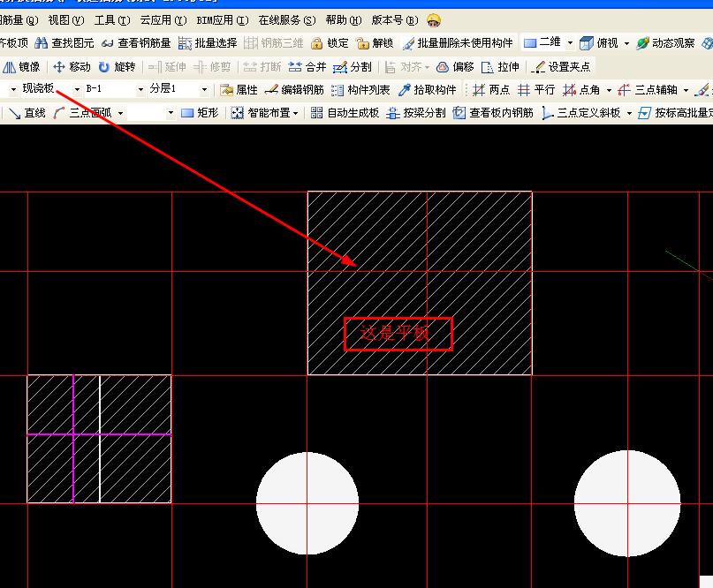Click 平行 parallel axis tool
The image size is (713, 588).
(536, 90)
